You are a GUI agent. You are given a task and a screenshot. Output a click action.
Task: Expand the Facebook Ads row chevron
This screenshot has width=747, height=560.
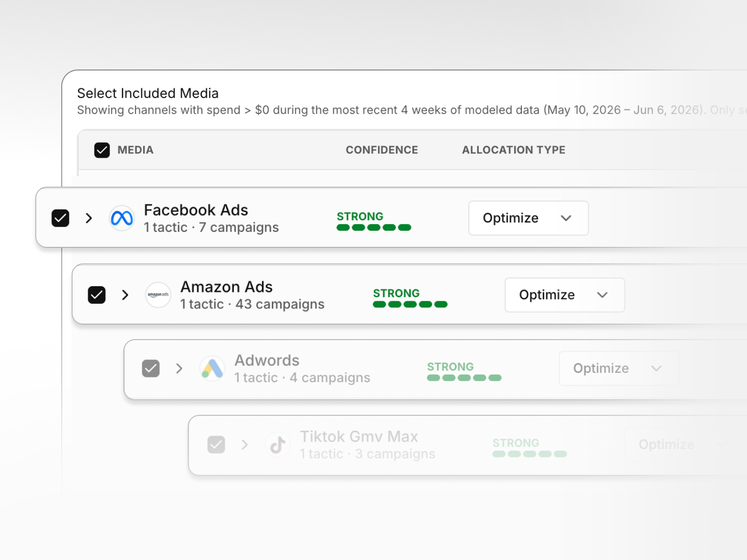pos(89,218)
